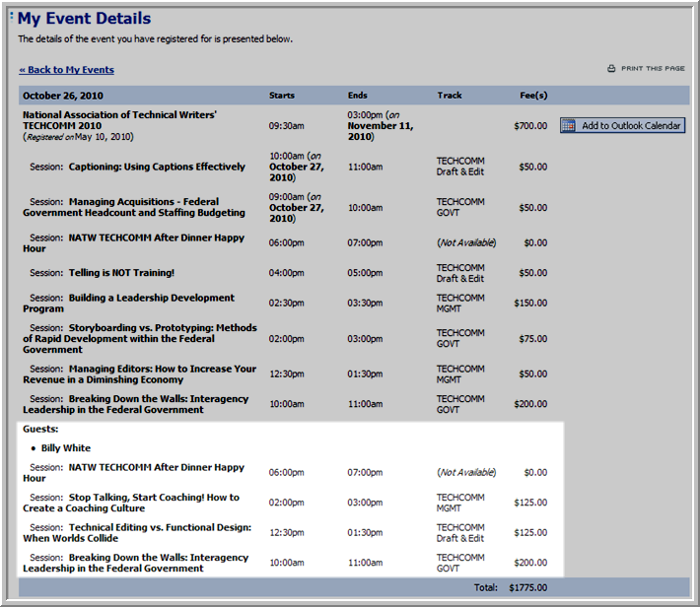Click the printer icon beside Print This Page
The image size is (700, 607).
[611, 69]
